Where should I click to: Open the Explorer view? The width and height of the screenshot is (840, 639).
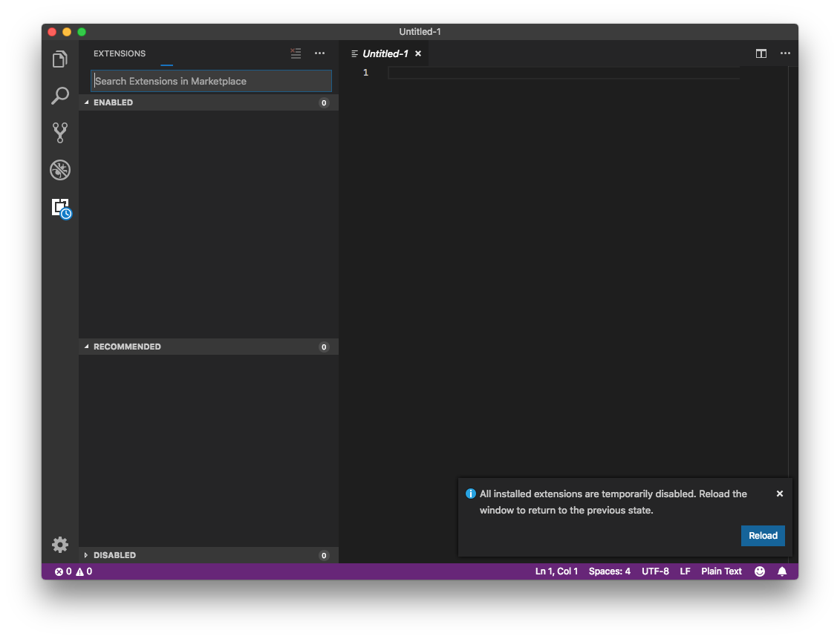coord(60,59)
